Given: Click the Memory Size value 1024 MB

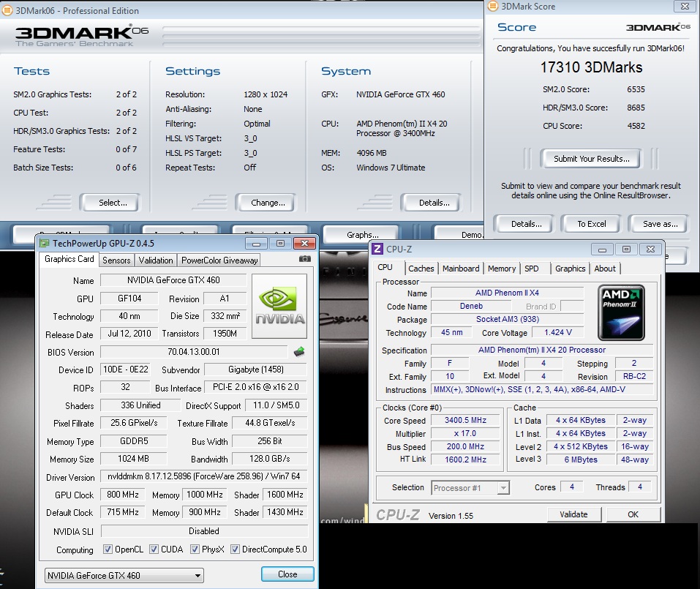Looking at the screenshot, I should click(x=133, y=459).
